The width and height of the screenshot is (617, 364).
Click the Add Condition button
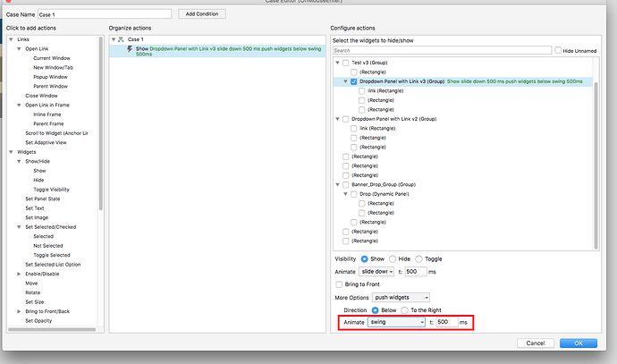(201, 14)
